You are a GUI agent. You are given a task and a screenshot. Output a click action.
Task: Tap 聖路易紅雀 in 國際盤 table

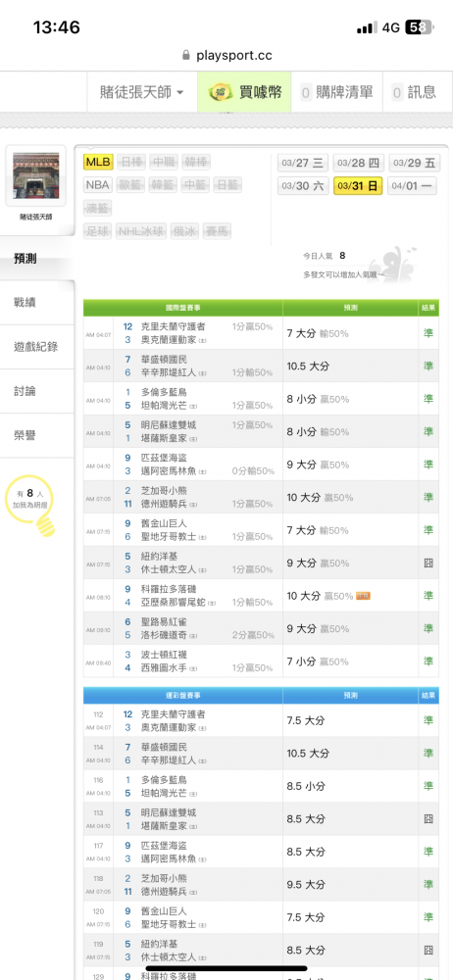click(x=164, y=622)
